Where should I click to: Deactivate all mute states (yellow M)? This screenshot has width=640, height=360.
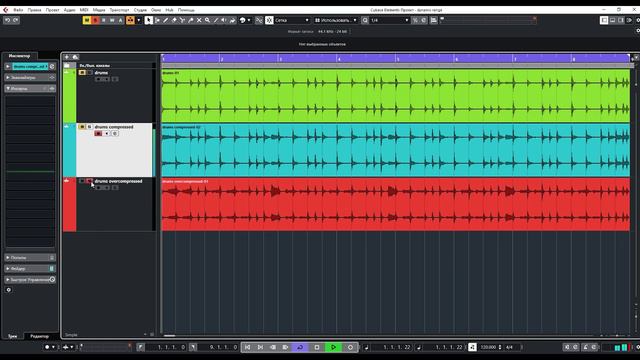pos(87,20)
